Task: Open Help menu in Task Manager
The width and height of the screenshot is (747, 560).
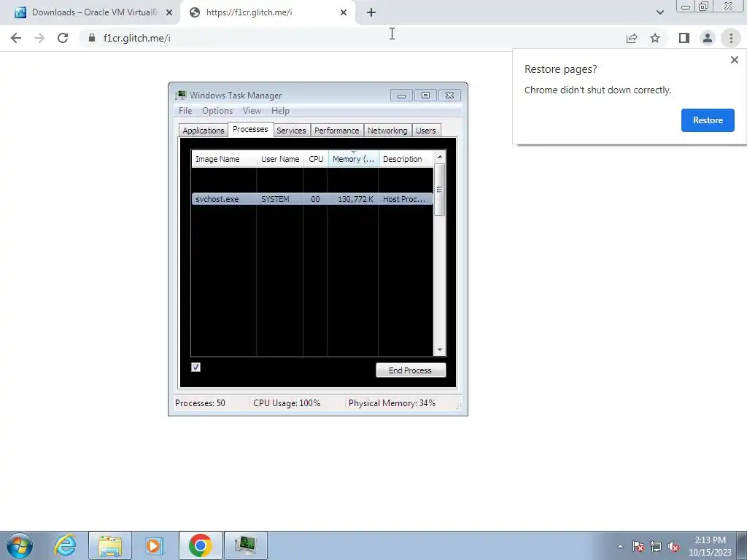Action: [280, 111]
